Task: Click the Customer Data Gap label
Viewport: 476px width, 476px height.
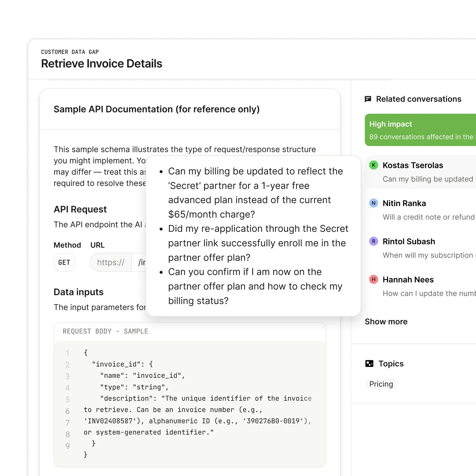Action: click(x=70, y=52)
